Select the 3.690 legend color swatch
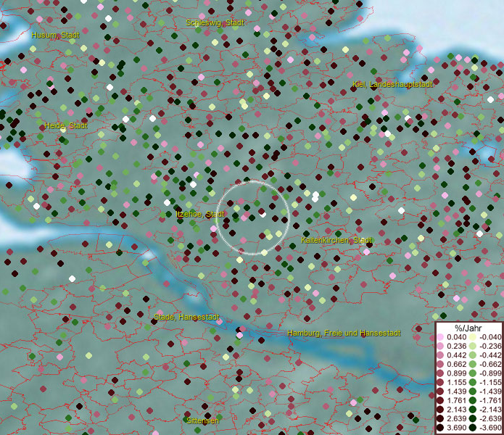Viewport: 504px width, 435px height. coord(440,428)
